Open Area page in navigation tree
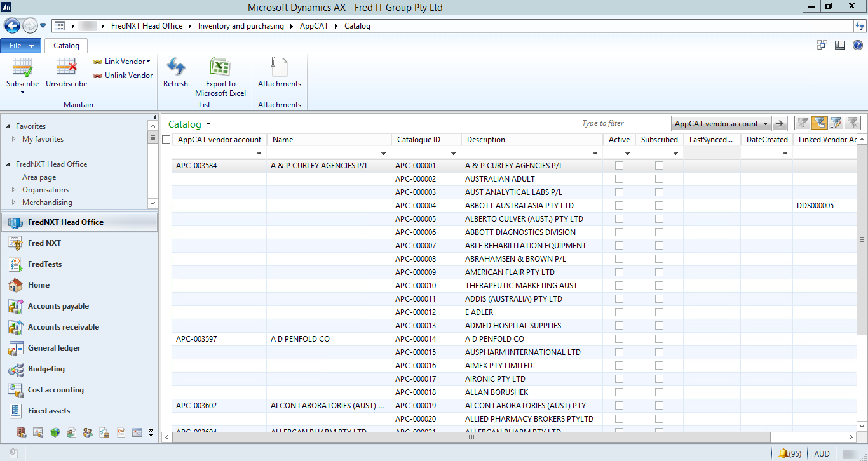The height and width of the screenshot is (461, 868). [39, 177]
